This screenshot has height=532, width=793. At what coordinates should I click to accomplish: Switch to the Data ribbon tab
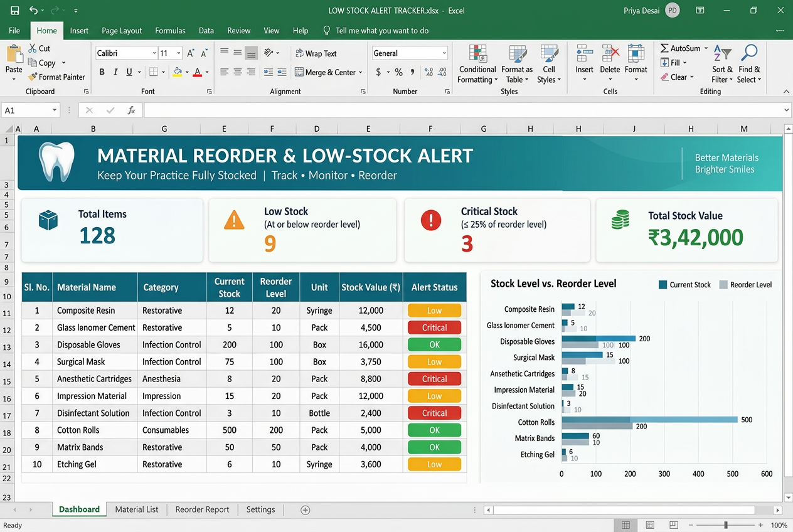pos(206,30)
